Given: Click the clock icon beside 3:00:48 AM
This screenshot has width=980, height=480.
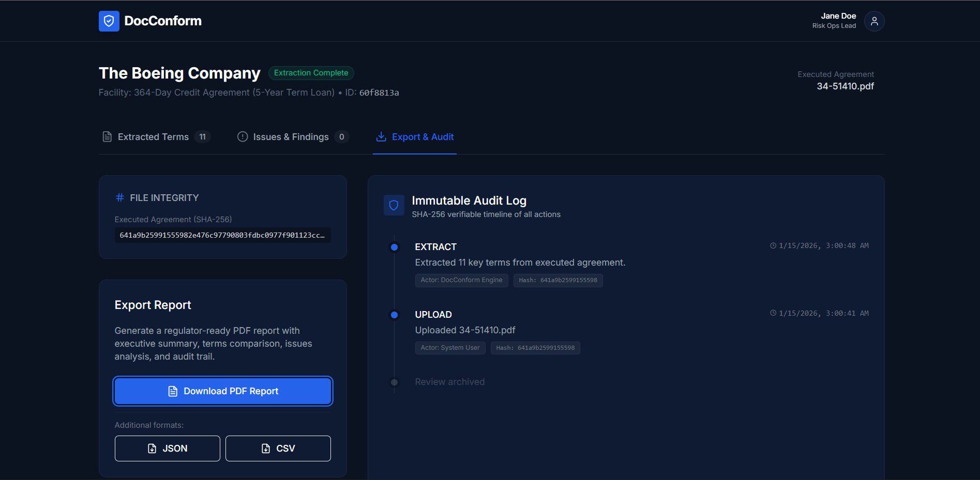Looking at the screenshot, I should 773,245.
